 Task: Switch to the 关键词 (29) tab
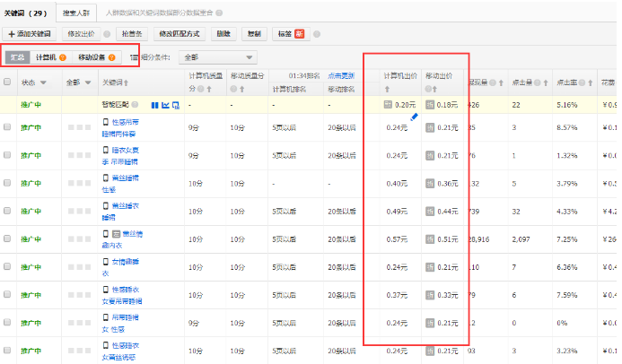[26, 13]
